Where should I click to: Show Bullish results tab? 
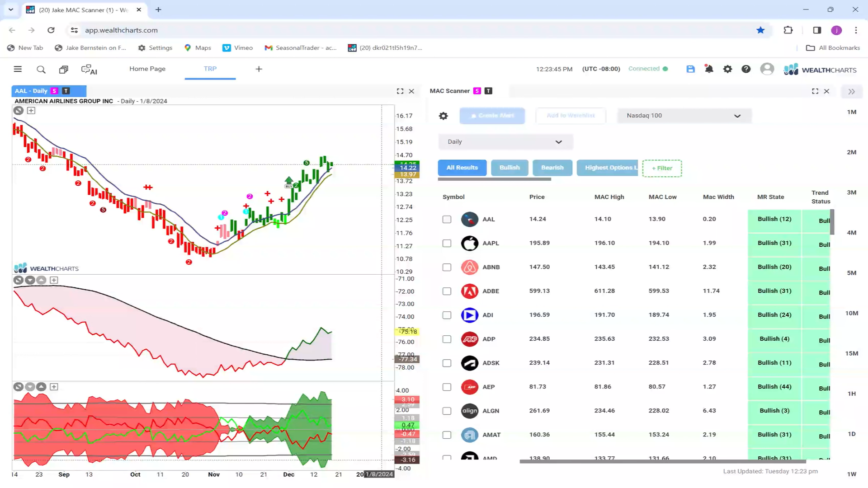(509, 168)
